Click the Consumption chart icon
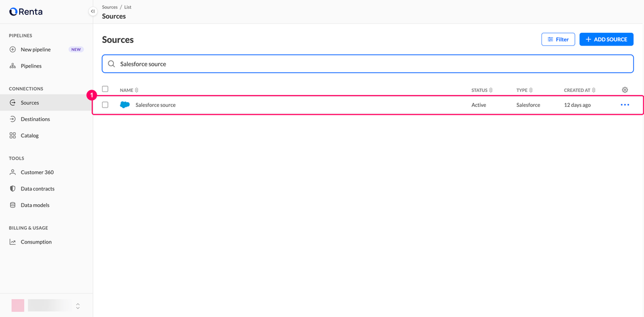The height and width of the screenshot is (317, 644). [13, 242]
